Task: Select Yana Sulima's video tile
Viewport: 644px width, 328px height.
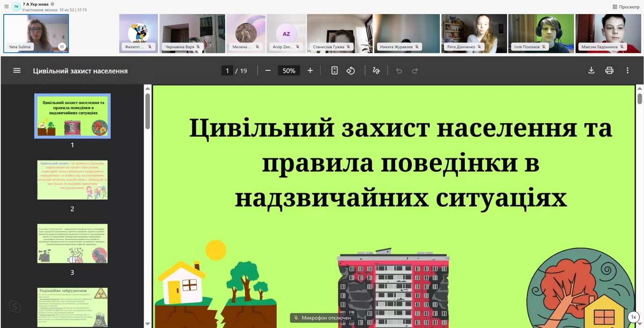Action: 36,33
